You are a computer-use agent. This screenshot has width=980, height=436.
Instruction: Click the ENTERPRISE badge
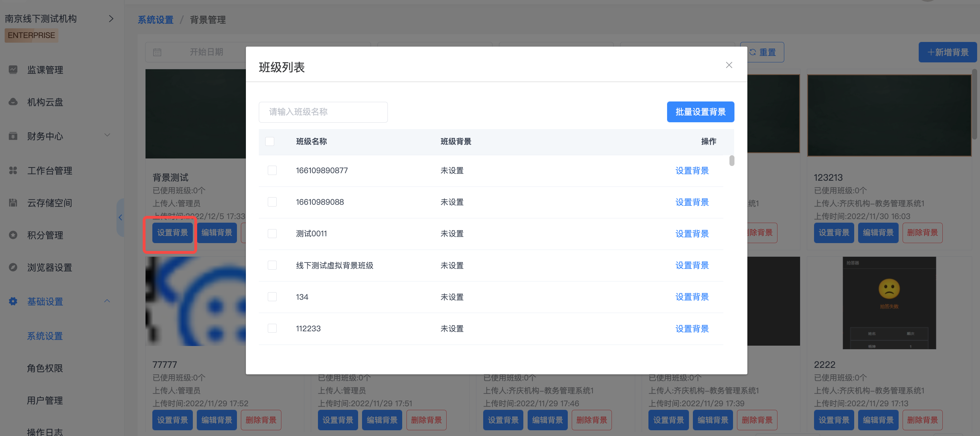31,35
